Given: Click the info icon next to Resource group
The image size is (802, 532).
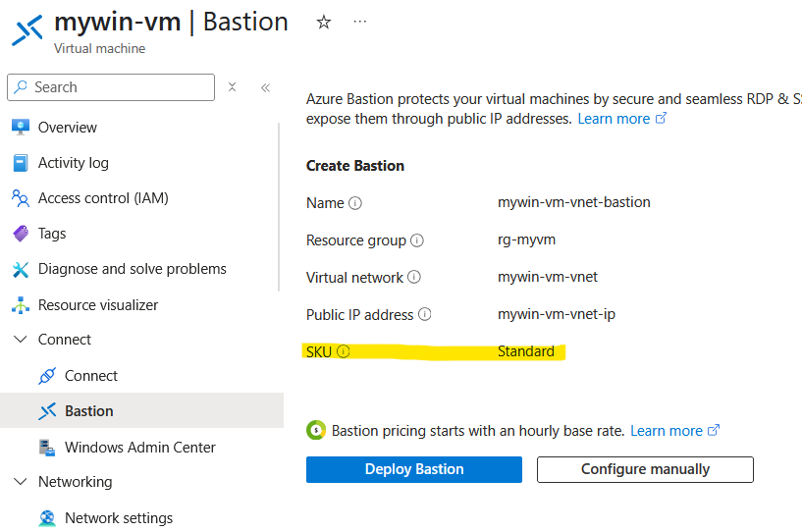Looking at the screenshot, I should [x=417, y=239].
